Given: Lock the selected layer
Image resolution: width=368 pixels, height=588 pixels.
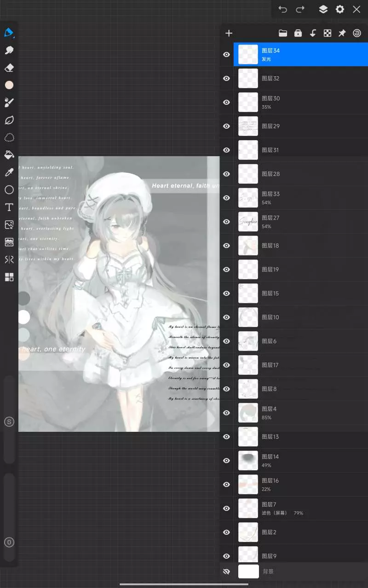Looking at the screenshot, I should click(298, 33).
